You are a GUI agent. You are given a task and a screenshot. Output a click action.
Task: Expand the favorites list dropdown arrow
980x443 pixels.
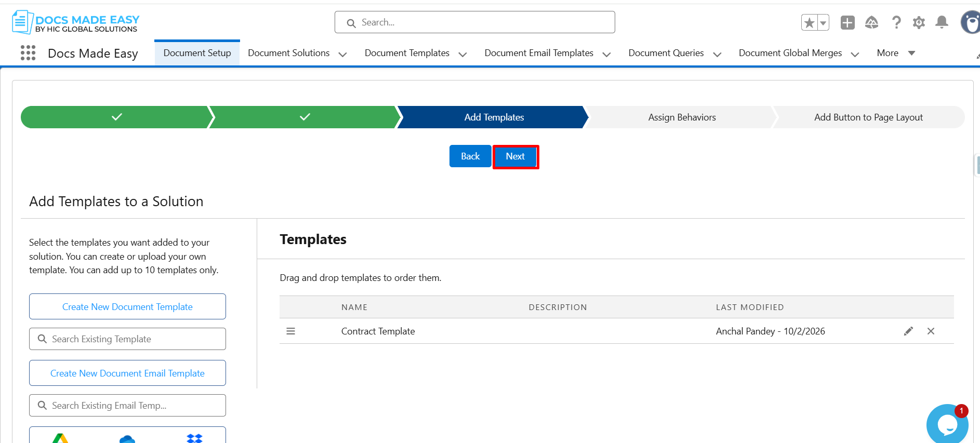point(823,23)
